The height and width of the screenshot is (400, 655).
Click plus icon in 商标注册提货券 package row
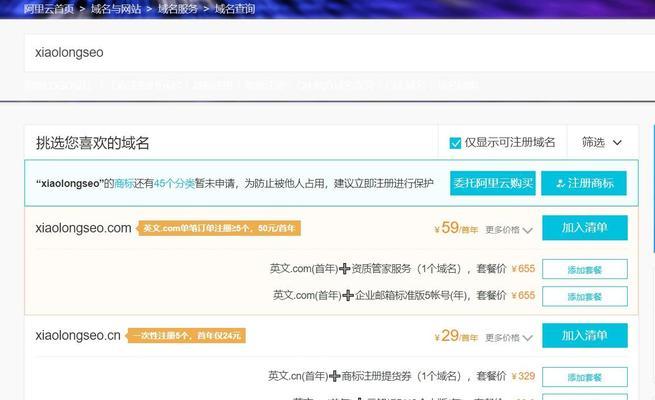pos(335,376)
